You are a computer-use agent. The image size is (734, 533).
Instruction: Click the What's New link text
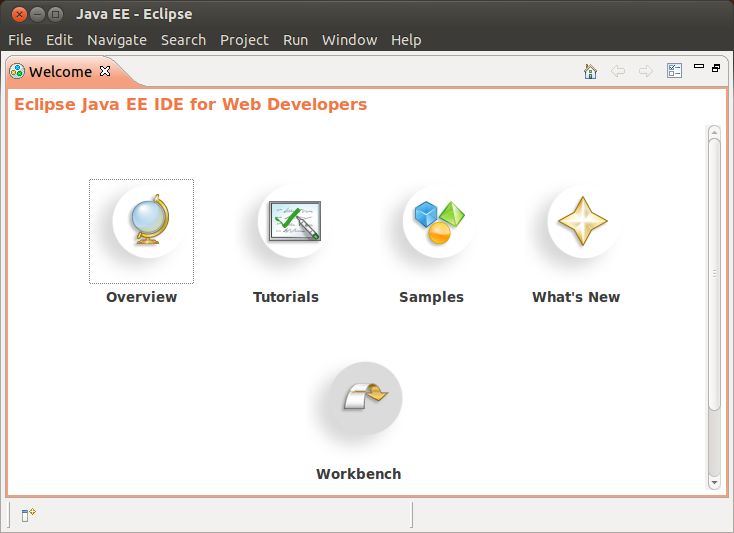[x=576, y=297]
